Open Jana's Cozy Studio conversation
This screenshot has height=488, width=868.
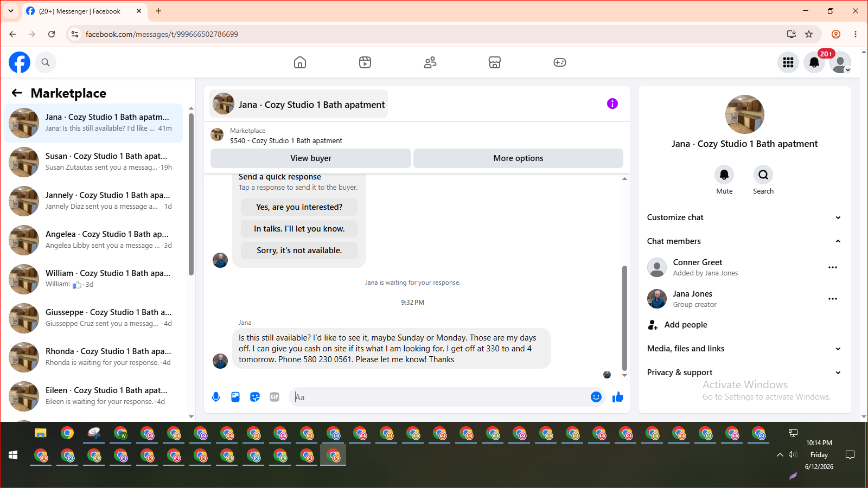pyautogui.click(x=94, y=123)
